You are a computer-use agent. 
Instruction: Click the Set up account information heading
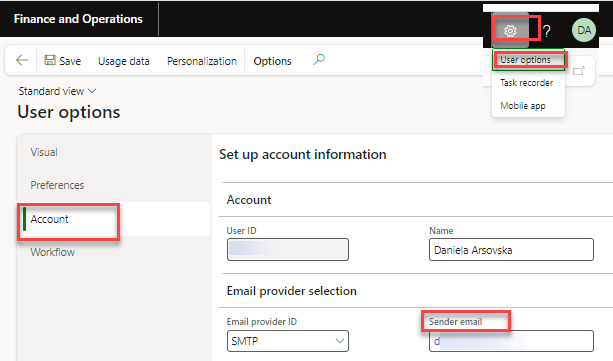click(x=303, y=154)
